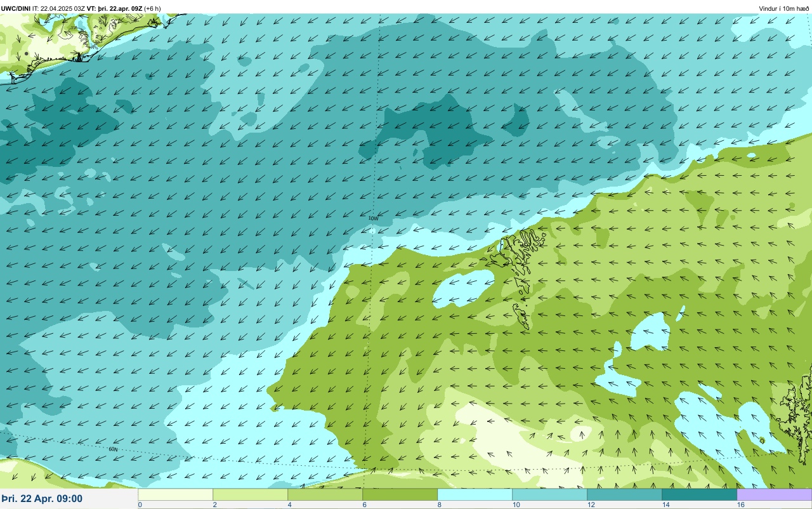Click the 14–16 dark teal legend swatch
This screenshot has width=812, height=509.
700,494
